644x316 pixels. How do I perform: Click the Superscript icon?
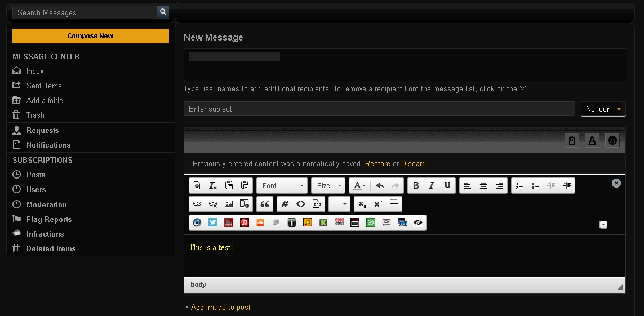pyautogui.click(x=378, y=204)
